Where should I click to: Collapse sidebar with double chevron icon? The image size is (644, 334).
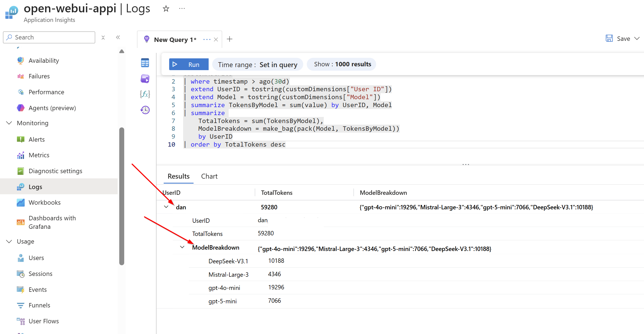click(x=118, y=37)
